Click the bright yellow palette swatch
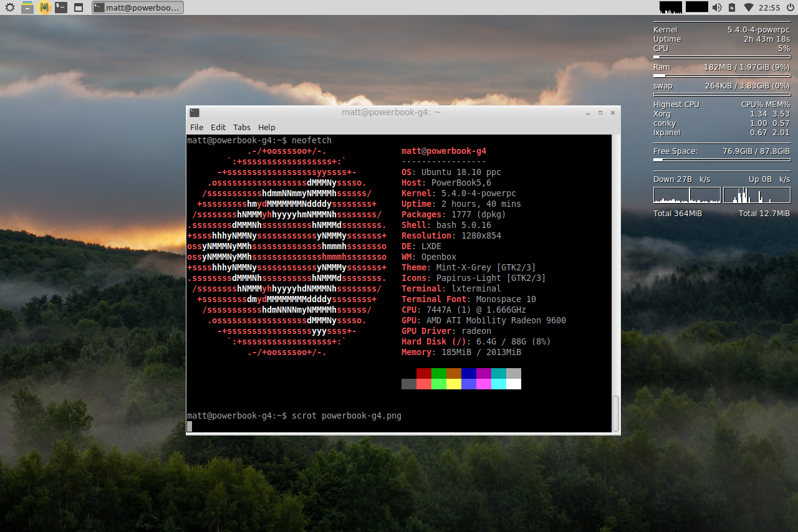Viewport: 798px width, 532px height. [454, 384]
